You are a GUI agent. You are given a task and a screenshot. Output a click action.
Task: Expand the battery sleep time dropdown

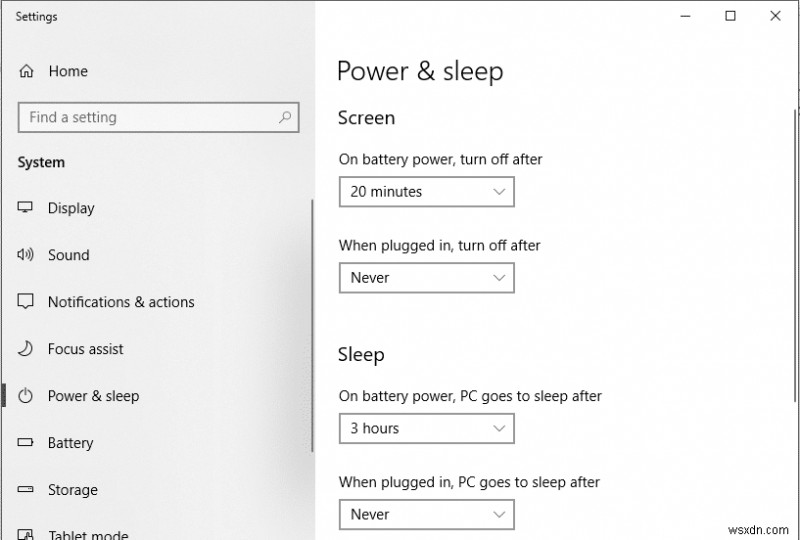pos(426,429)
